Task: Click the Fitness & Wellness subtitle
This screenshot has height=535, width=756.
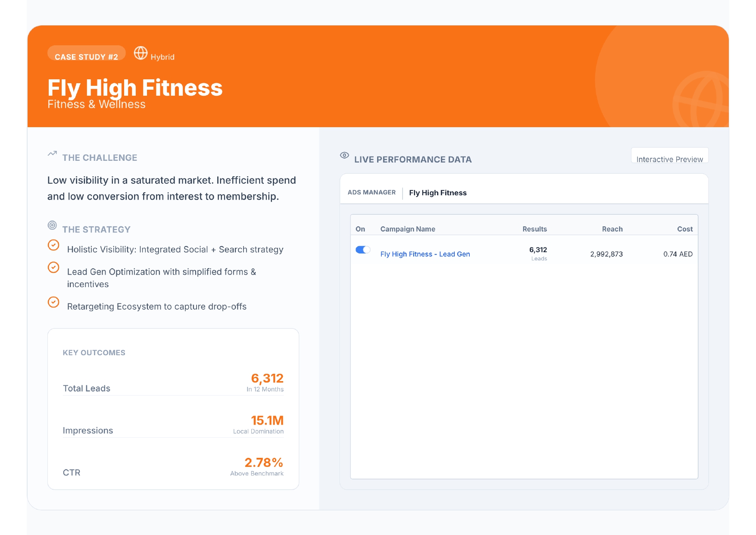Action: tap(97, 104)
